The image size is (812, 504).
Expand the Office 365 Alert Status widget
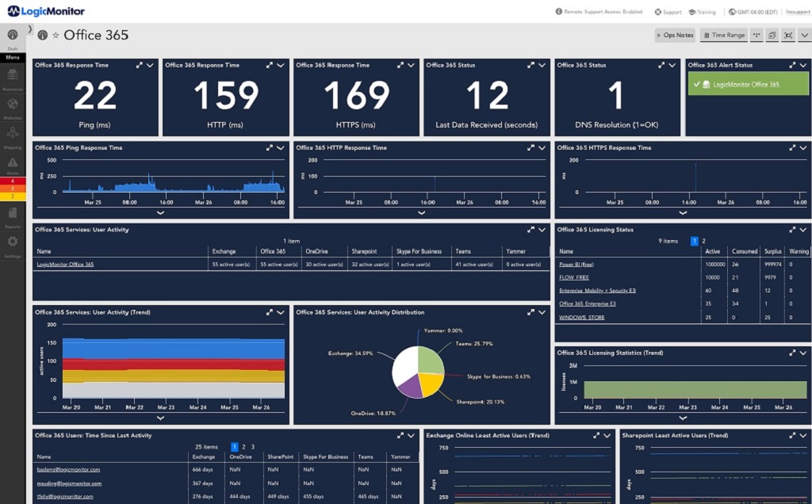click(x=792, y=65)
